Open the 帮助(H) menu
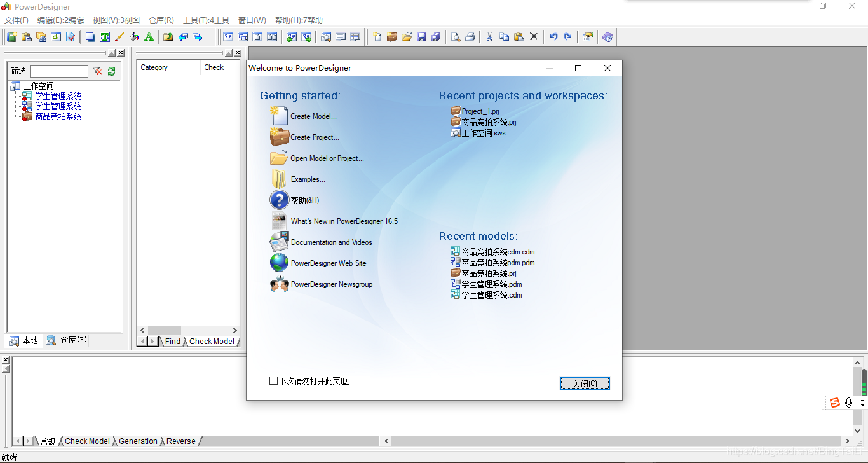The width and height of the screenshot is (868, 463). (x=299, y=20)
